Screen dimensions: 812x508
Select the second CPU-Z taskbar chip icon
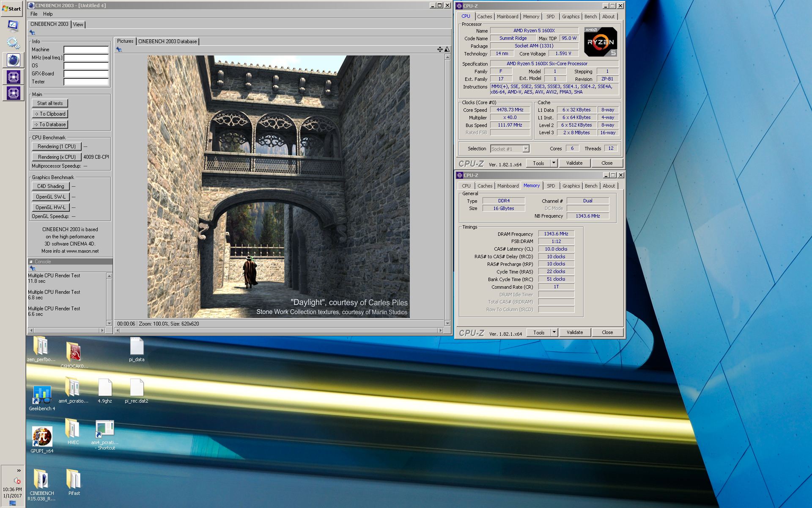tap(13, 93)
